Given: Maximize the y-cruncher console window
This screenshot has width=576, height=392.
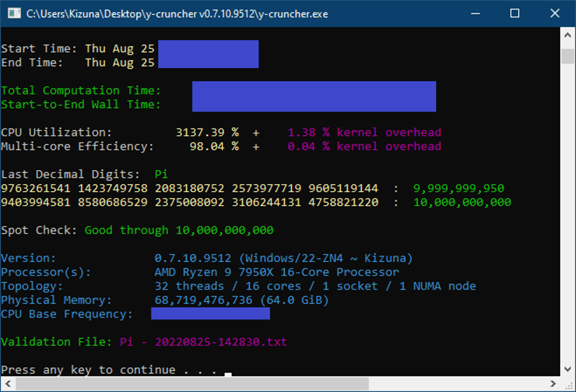Looking at the screenshot, I should pyautogui.click(x=515, y=13).
